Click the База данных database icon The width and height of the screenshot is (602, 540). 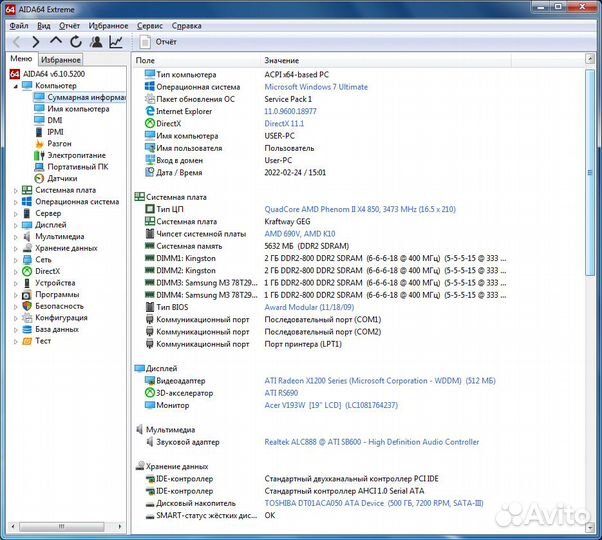tap(27, 329)
